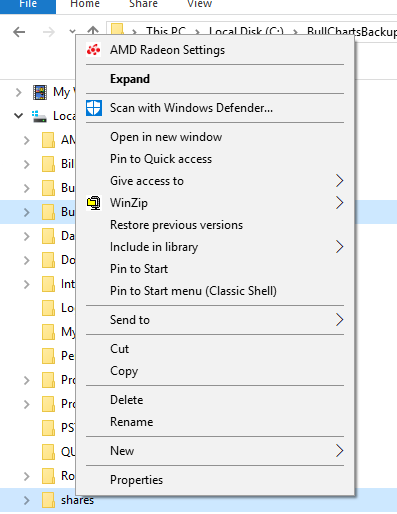Select Scan with Windows Defender

coord(215,108)
